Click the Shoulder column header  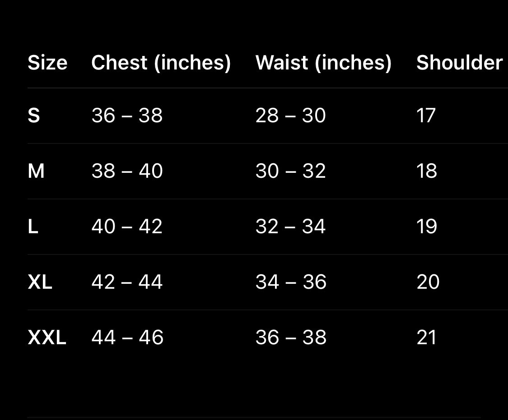(459, 63)
